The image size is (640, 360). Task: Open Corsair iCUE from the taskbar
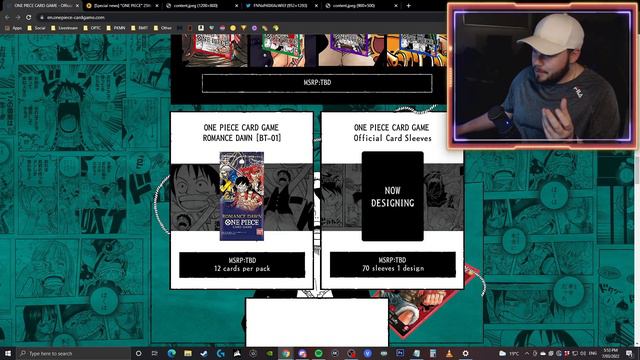[237, 353]
